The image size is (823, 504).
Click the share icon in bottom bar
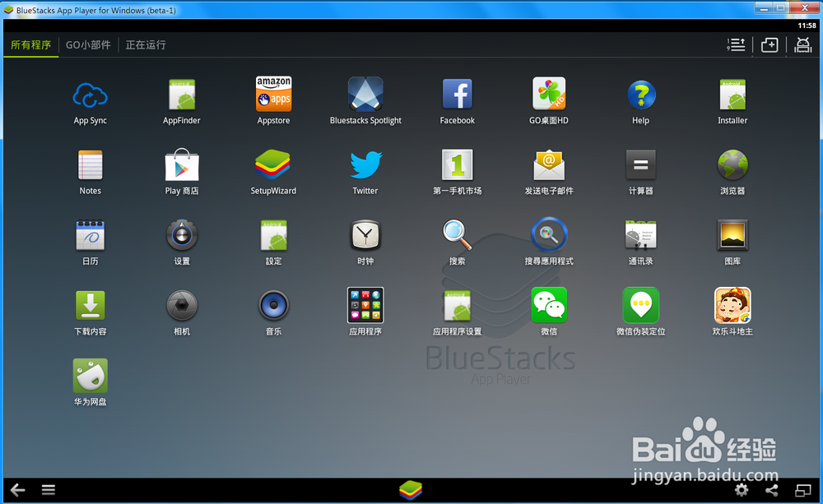point(772,490)
